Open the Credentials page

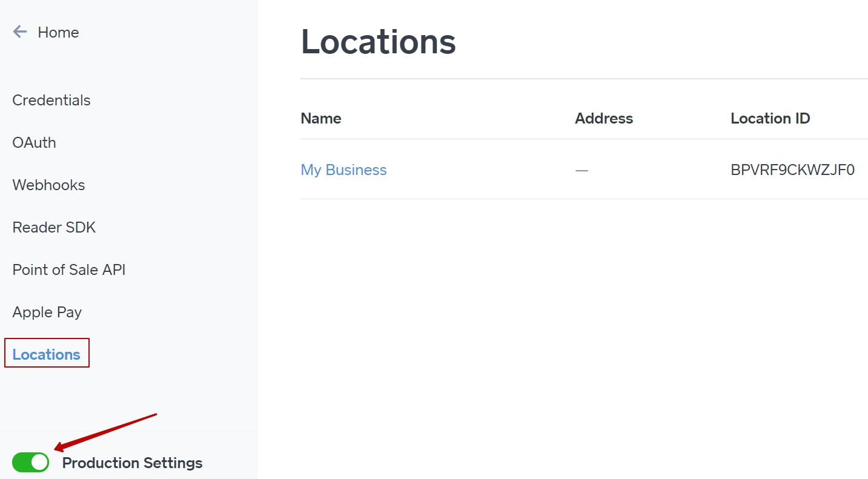(x=51, y=101)
